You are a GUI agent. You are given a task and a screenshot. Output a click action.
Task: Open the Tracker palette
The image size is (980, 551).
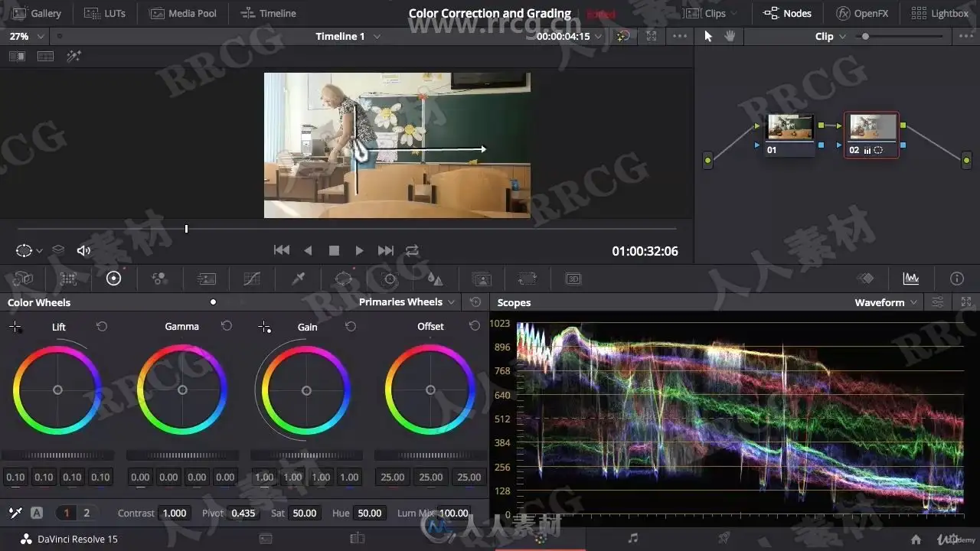click(390, 279)
